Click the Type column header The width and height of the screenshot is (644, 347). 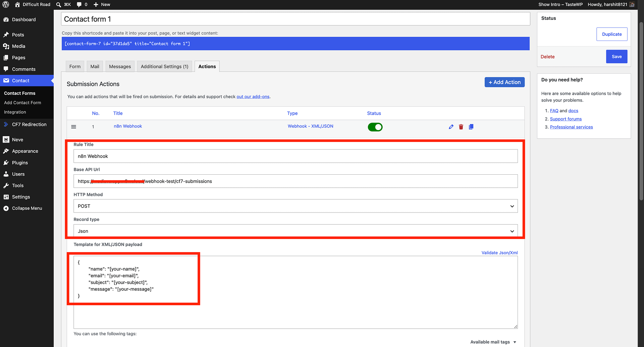coord(292,113)
